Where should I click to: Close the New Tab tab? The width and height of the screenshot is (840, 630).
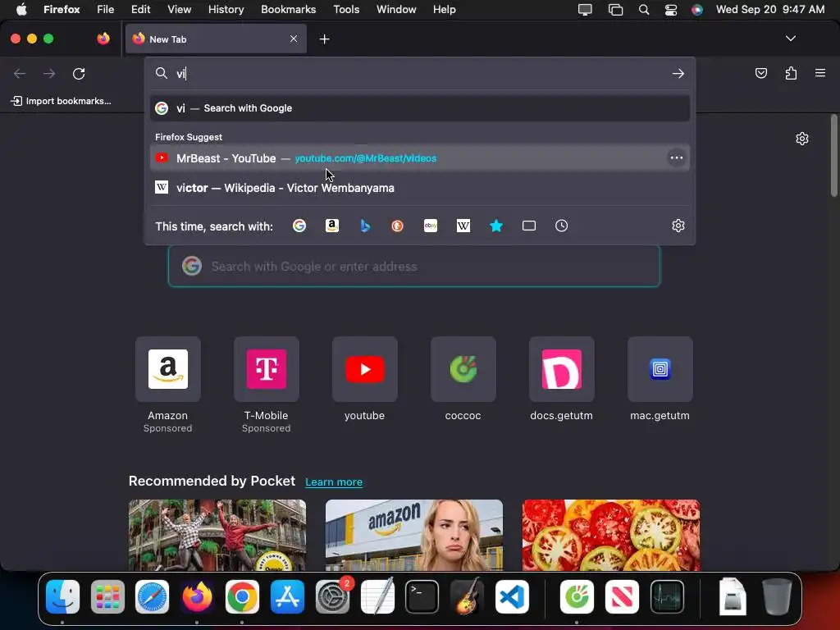[294, 39]
